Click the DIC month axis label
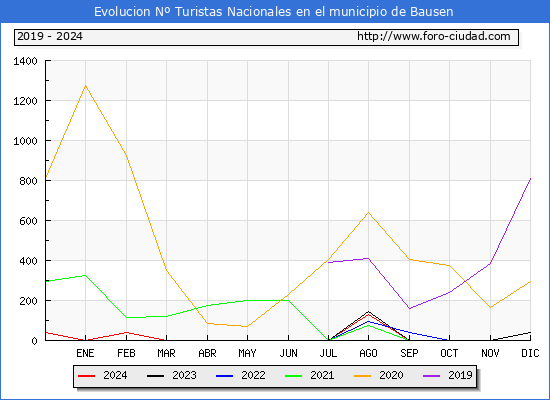Image resolution: width=550 pixels, height=400 pixels. point(530,353)
